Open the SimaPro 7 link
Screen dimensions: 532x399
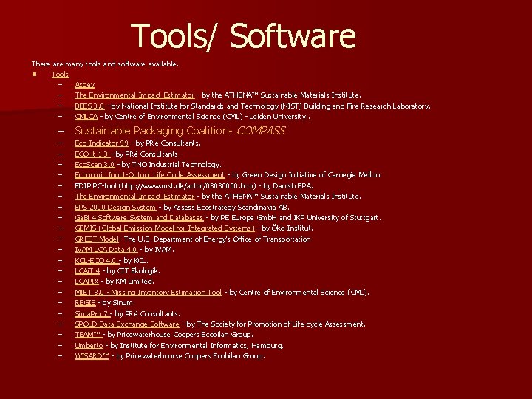pyautogui.click(x=92, y=313)
